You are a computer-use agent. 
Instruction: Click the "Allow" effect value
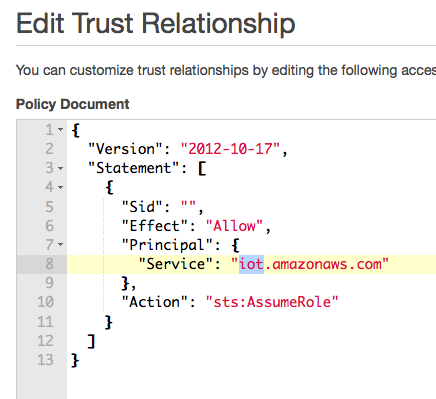point(234,226)
